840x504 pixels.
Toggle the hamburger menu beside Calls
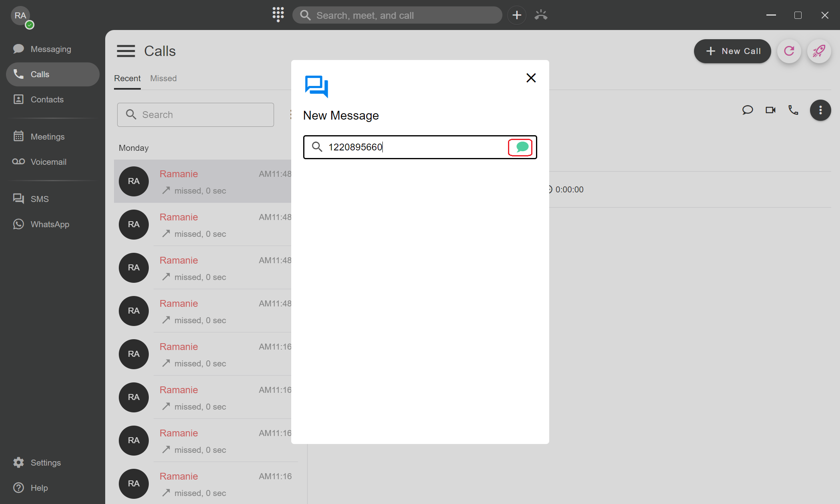tap(126, 51)
